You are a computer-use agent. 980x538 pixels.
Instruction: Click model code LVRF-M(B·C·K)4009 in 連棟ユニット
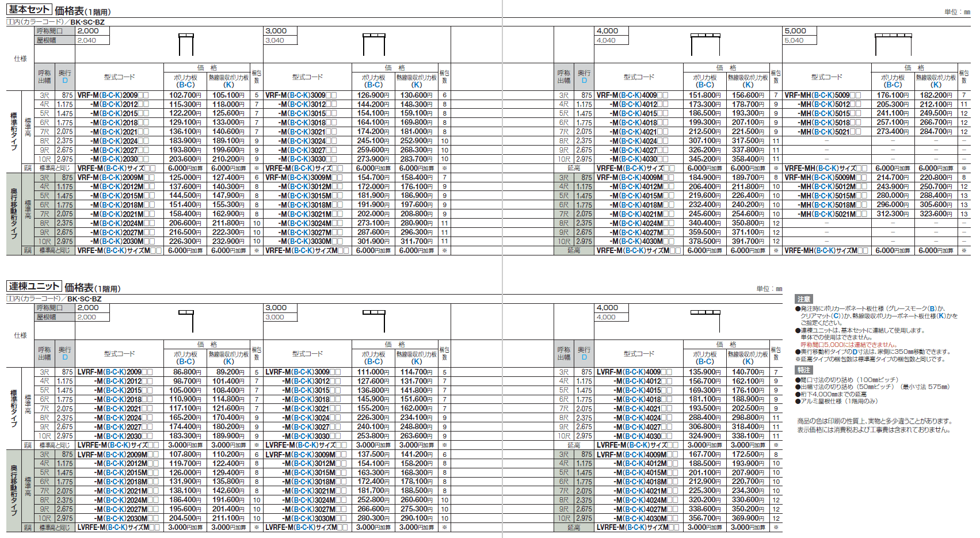pyautogui.click(x=634, y=372)
